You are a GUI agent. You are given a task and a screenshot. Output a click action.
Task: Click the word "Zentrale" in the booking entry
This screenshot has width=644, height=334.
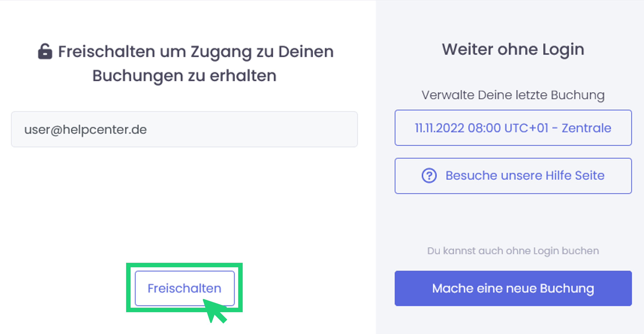[586, 128]
